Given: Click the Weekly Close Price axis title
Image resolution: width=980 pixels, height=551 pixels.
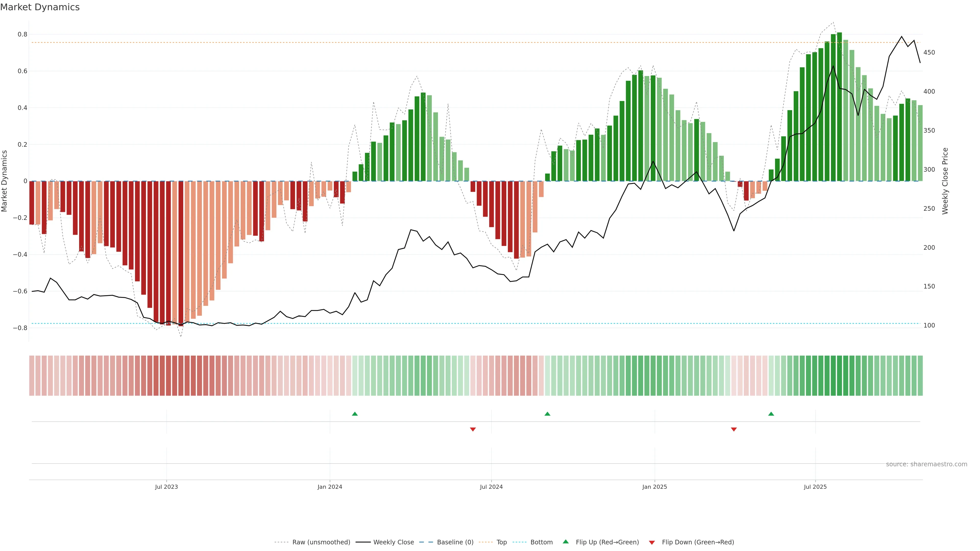Looking at the screenshot, I should coord(945,181).
